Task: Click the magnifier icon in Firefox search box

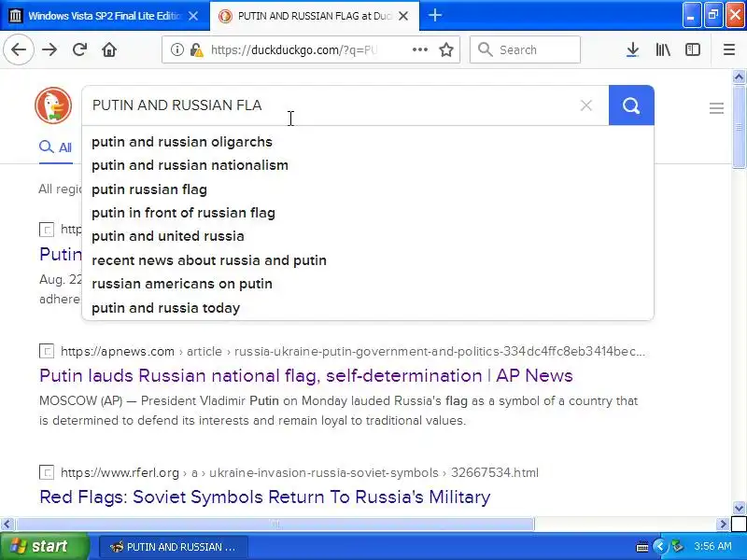Action: click(485, 49)
